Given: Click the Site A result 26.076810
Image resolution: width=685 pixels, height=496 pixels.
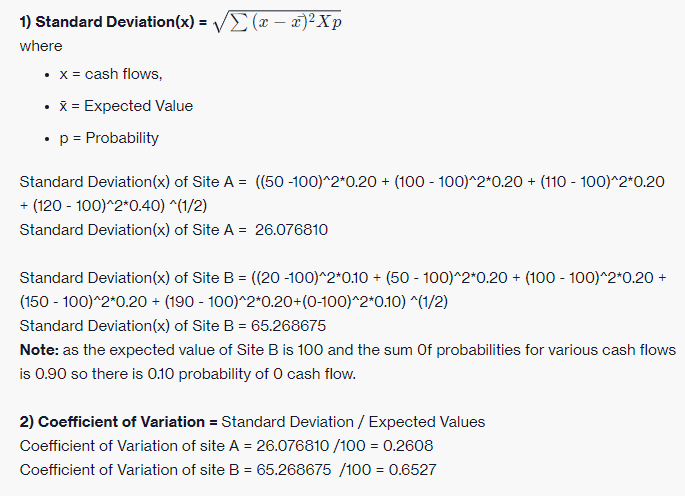Looking at the screenshot, I should point(291,229).
